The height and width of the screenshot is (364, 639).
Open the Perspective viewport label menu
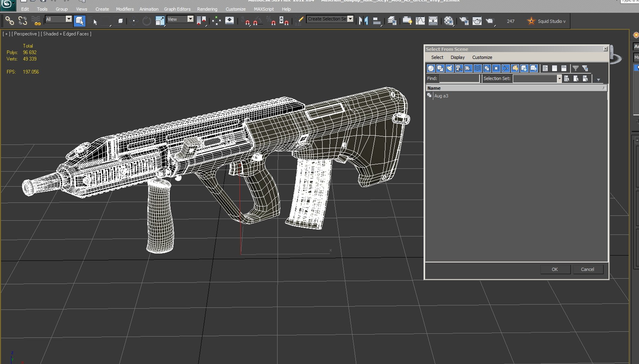pos(25,34)
